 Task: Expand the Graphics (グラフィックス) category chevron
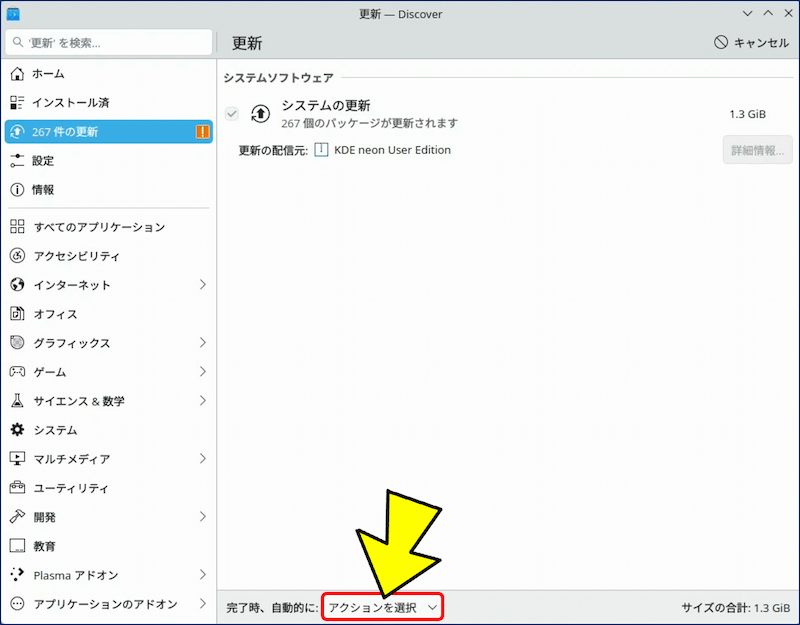tap(202, 343)
